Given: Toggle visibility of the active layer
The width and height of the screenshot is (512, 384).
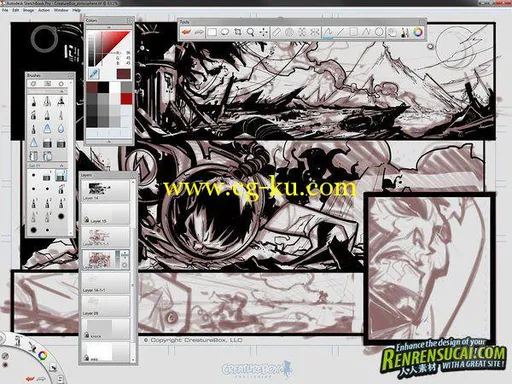Looking at the screenshot, I should click(x=124, y=265).
